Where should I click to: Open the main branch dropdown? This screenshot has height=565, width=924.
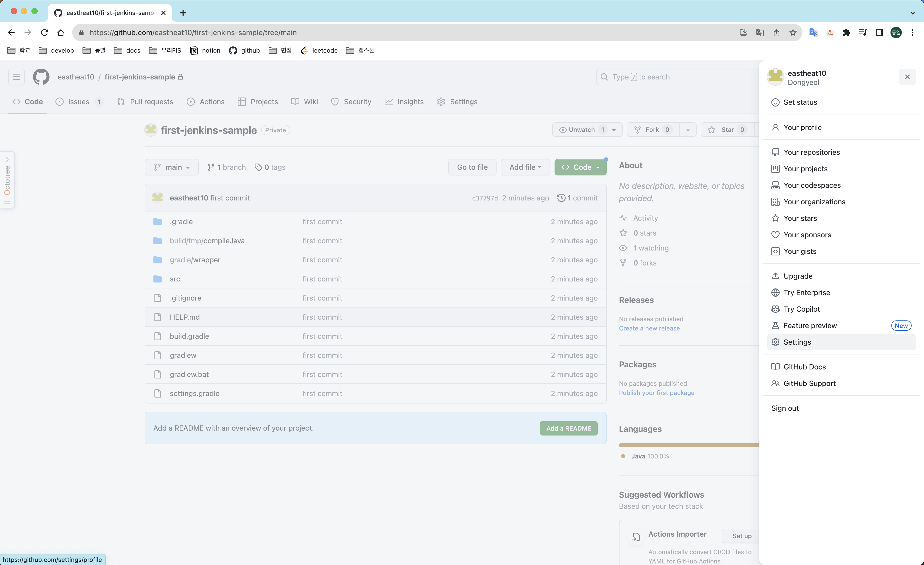pyautogui.click(x=172, y=167)
